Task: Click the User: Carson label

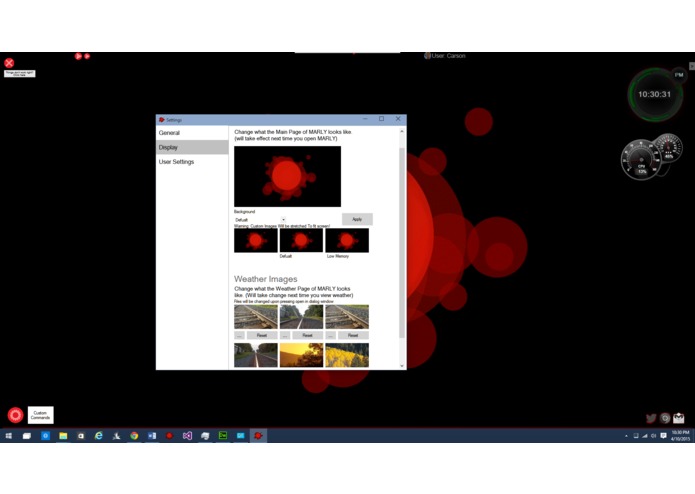Action: coord(449,56)
